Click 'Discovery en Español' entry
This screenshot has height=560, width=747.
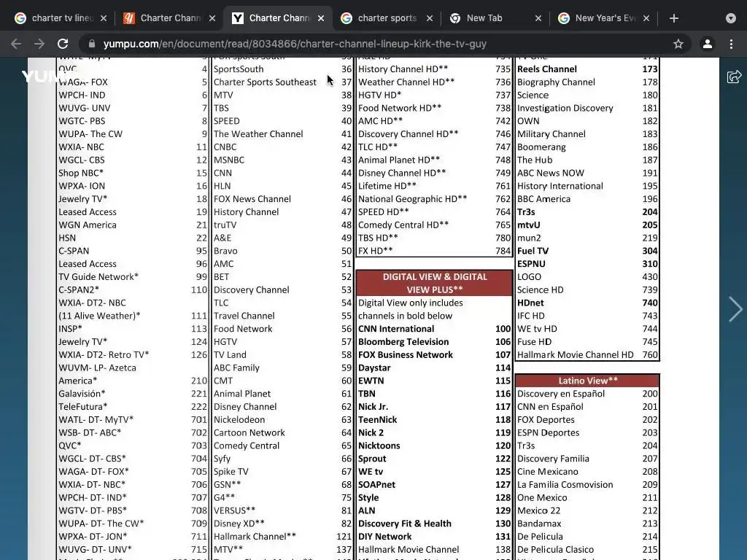561,394
